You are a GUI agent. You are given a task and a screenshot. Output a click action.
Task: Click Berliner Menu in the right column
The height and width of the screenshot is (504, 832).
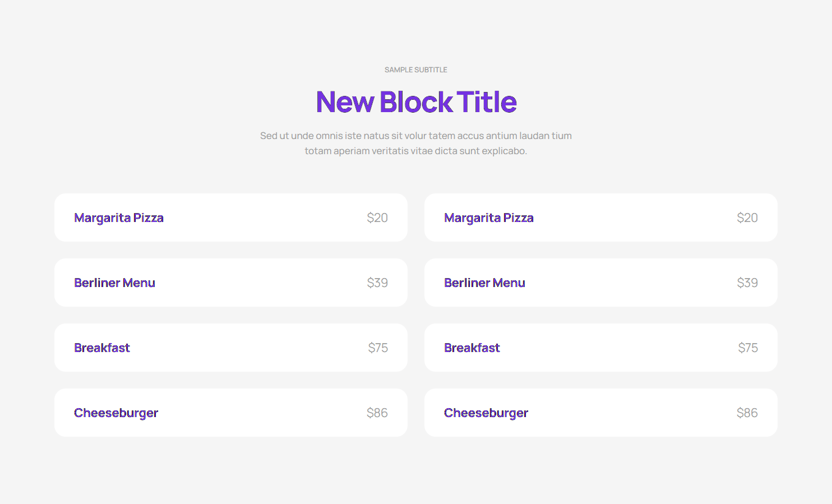pyautogui.click(x=484, y=283)
